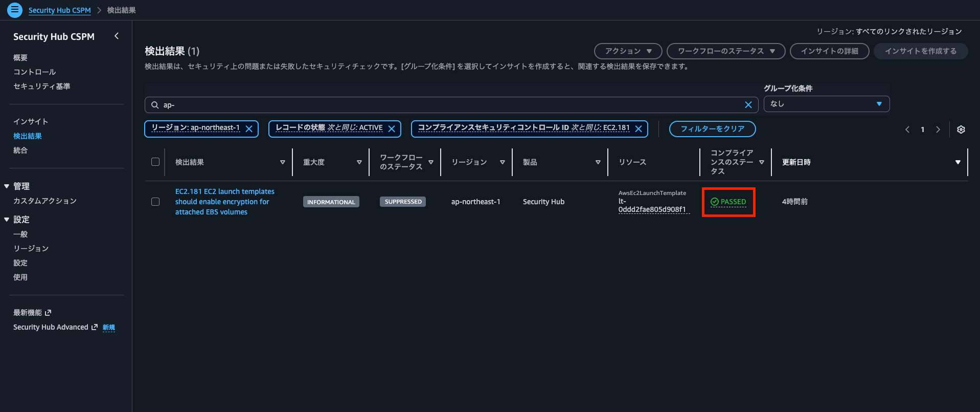
Task: Open table preferences gear icon
Action: tap(961, 129)
